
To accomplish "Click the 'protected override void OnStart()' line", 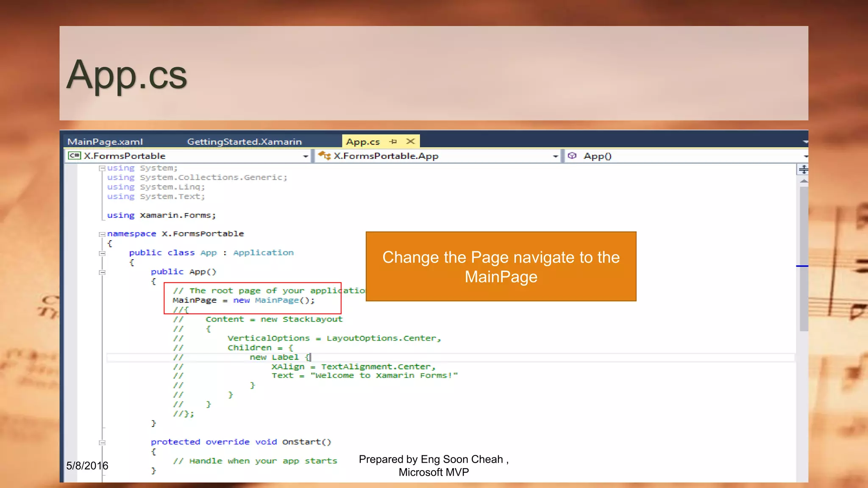I will pos(241,442).
